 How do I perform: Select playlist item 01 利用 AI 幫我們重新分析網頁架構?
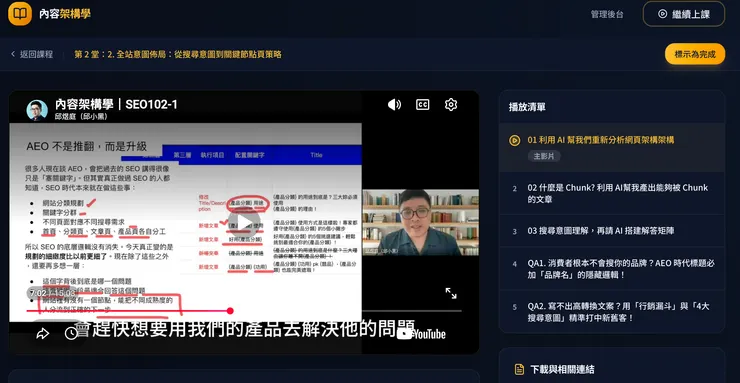click(612, 148)
